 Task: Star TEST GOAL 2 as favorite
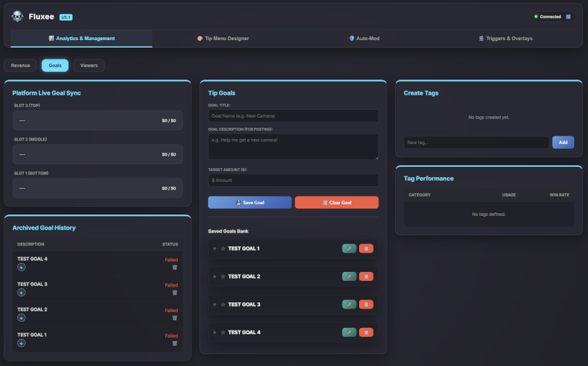[x=223, y=276]
